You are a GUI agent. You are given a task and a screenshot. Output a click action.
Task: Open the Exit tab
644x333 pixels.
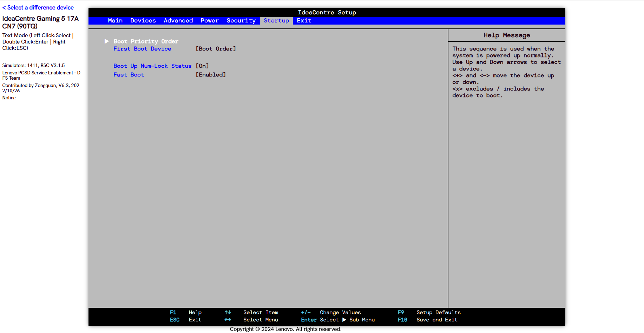pyautogui.click(x=304, y=21)
